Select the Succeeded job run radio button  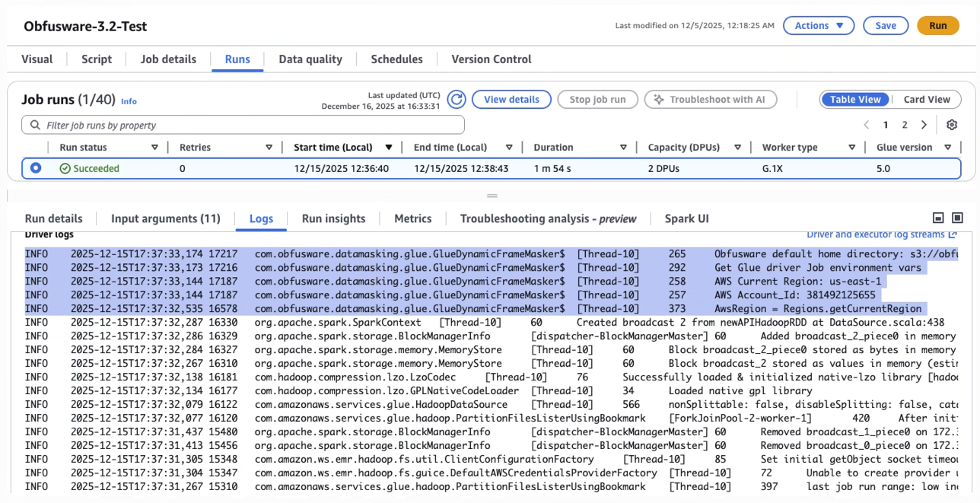point(36,168)
